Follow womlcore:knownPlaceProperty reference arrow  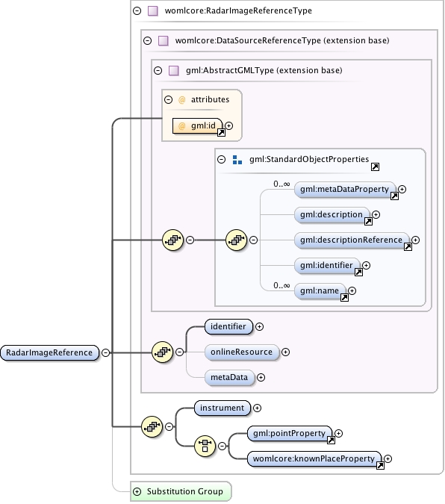tap(380, 466)
